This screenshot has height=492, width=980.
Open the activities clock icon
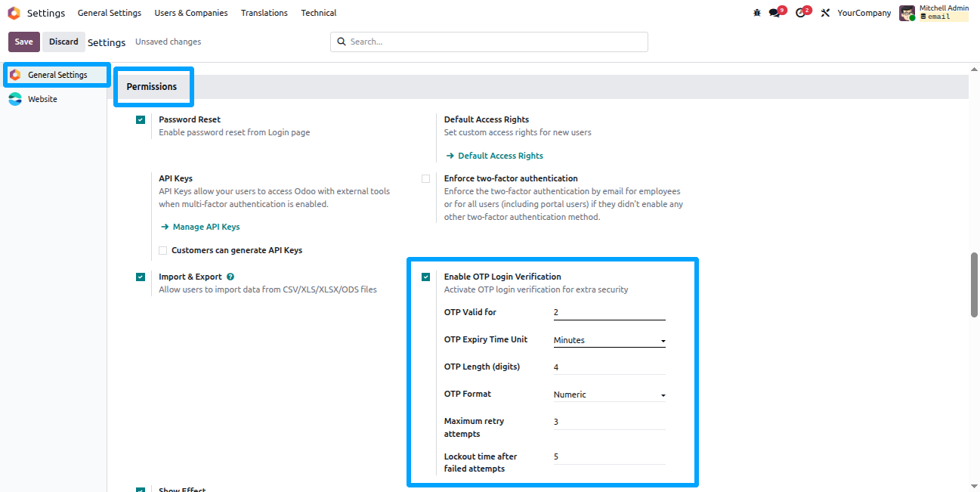point(800,13)
